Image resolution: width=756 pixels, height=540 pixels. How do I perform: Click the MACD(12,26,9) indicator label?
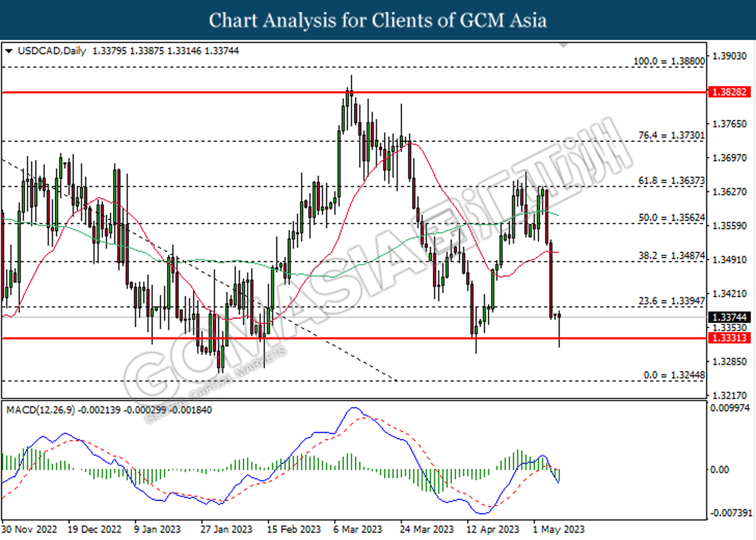(40, 410)
